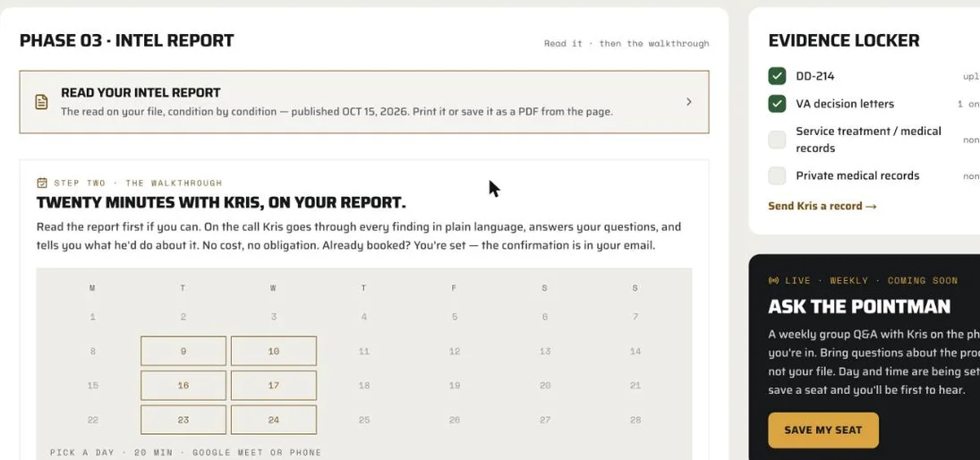Toggle the DD-214 checkbox
The image size is (980, 460).
(777, 76)
